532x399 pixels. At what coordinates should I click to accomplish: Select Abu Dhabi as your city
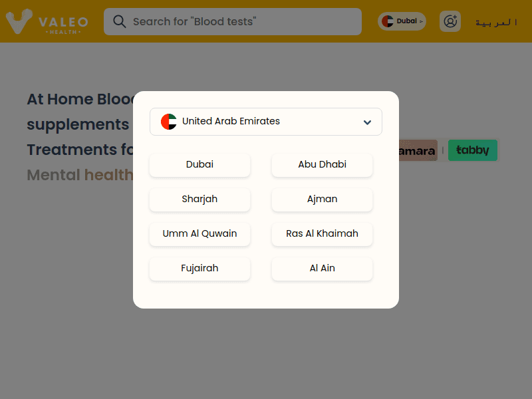pos(322,165)
